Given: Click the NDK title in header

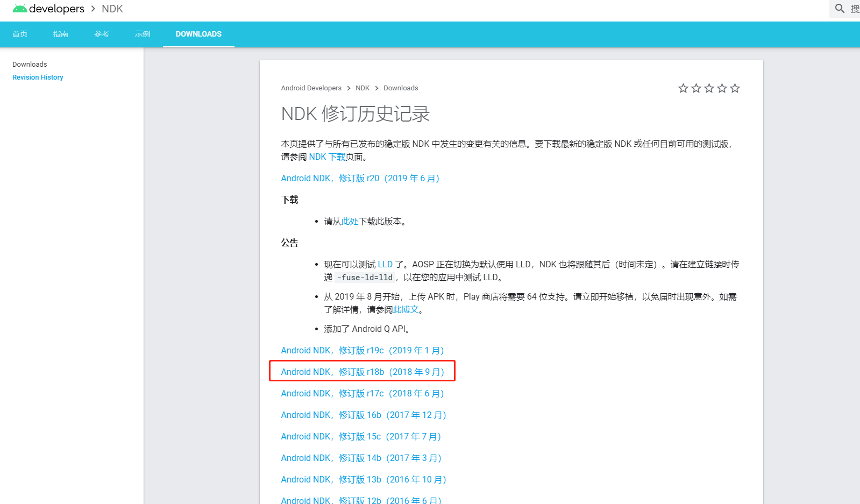Looking at the screenshot, I should click(x=112, y=9).
